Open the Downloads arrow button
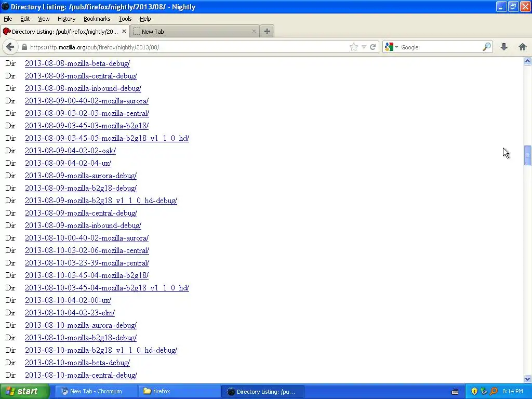This screenshot has width=532, height=399. pyautogui.click(x=504, y=47)
